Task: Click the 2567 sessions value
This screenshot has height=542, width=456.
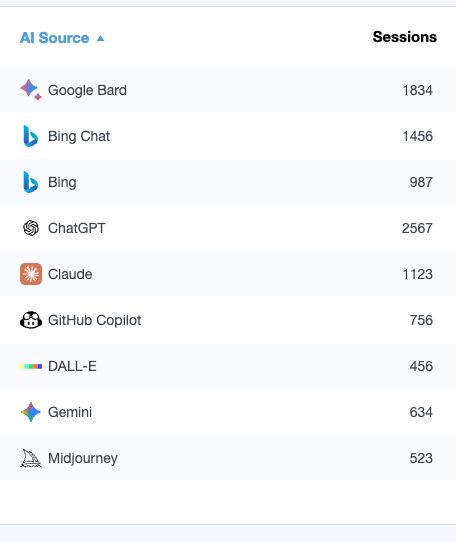Action: pyautogui.click(x=417, y=228)
